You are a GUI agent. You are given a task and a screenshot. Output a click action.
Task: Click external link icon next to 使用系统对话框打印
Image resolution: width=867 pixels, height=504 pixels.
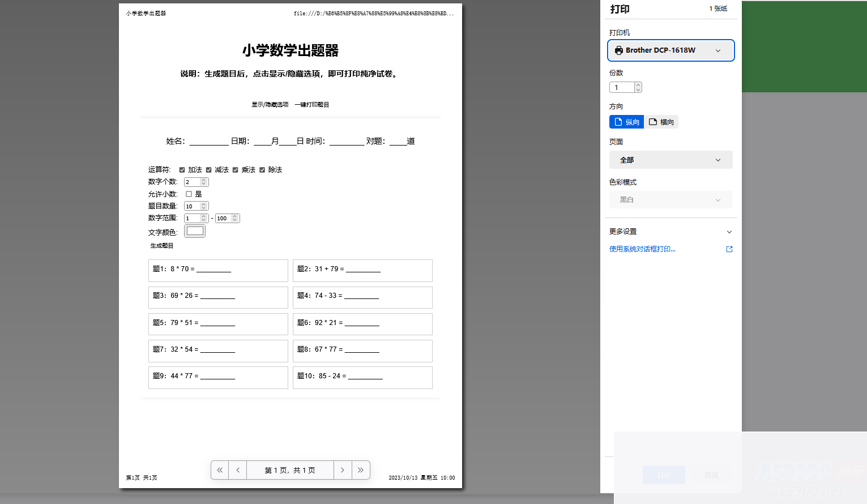point(729,249)
